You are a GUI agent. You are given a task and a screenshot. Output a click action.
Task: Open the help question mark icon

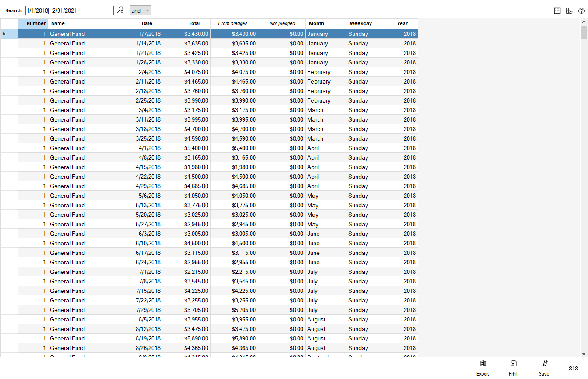[582, 11]
